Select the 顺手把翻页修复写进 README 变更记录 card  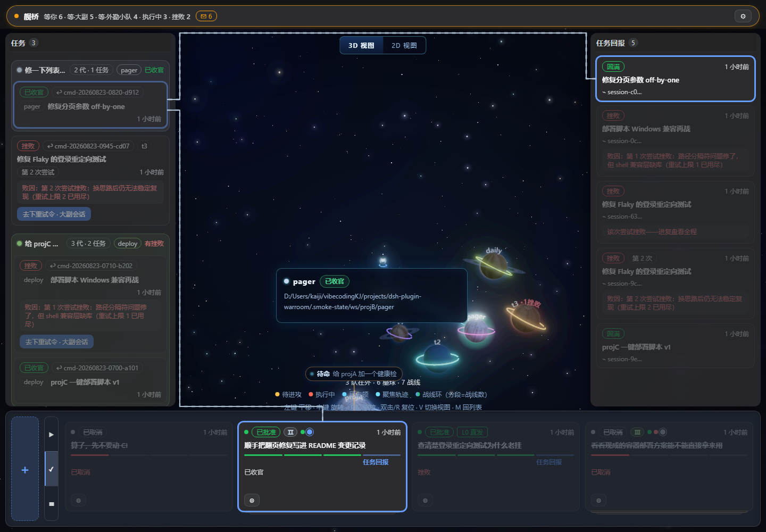click(322, 467)
